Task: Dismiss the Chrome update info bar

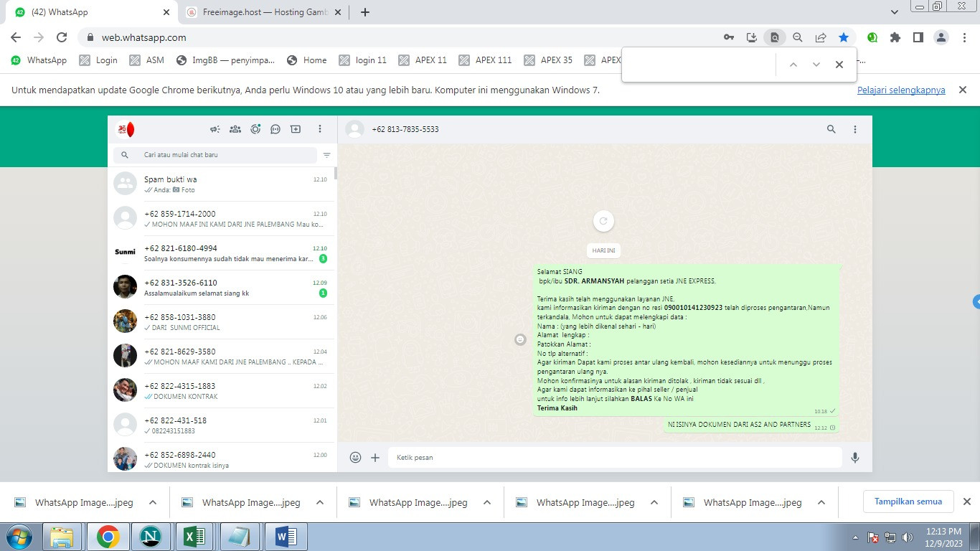Action: click(963, 90)
